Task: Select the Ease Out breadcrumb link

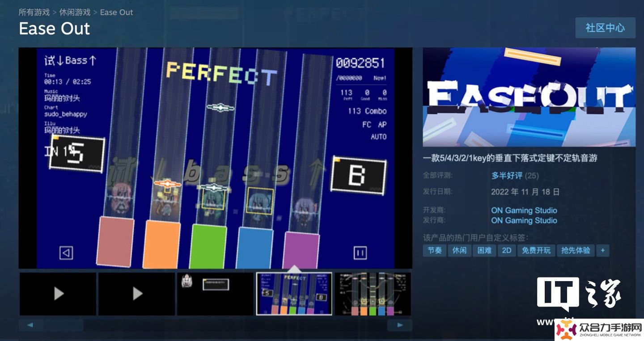Action: click(116, 12)
